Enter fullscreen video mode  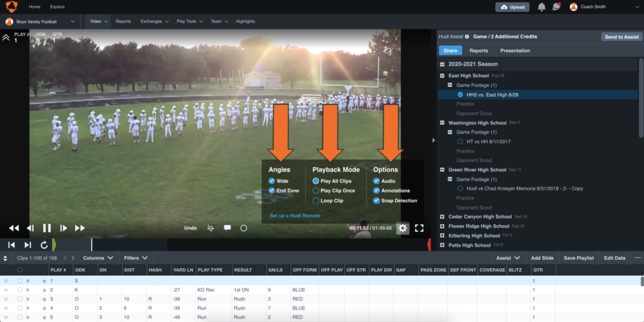(x=419, y=228)
